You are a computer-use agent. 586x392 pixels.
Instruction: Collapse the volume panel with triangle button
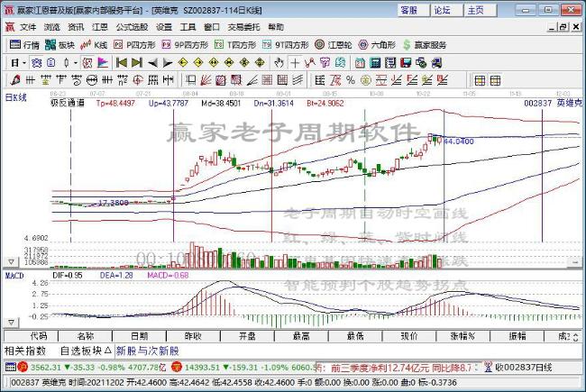[x=11, y=262]
